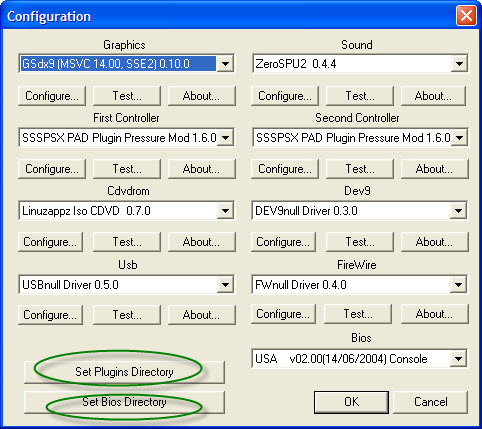
Task: Test the Dev9 plugin
Action: (x=360, y=242)
